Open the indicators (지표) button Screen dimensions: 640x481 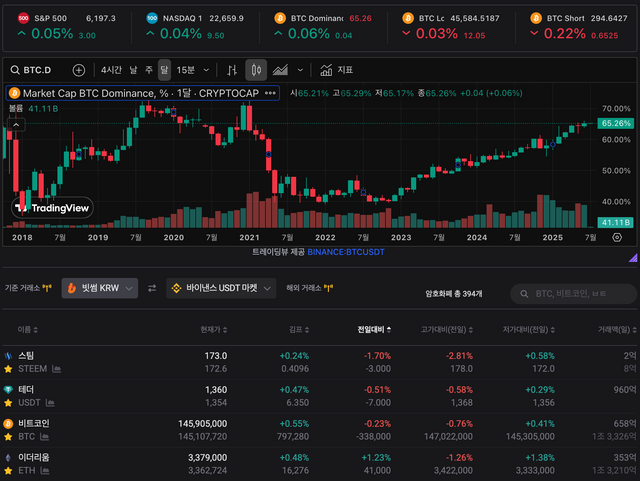[x=336, y=70]
